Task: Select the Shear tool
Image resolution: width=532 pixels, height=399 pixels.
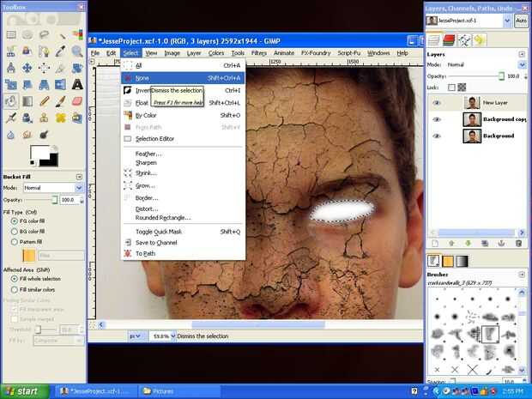Action: click(x=27, y=84)
